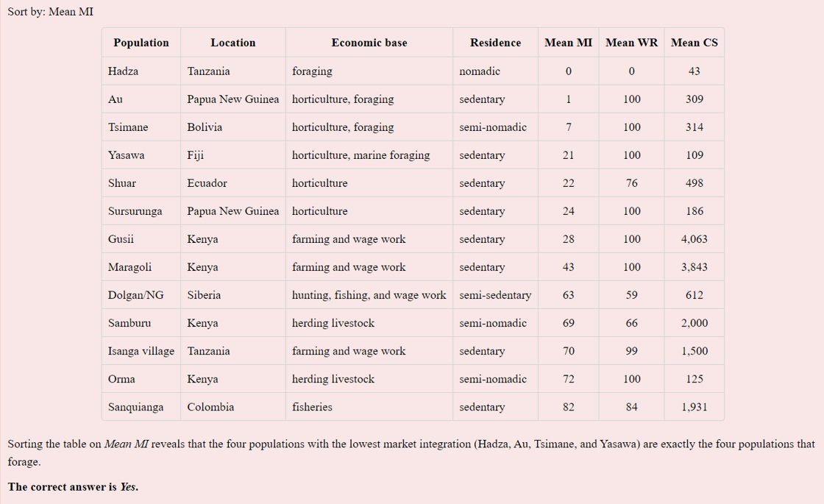Sort table by the Location header
The width and height of the screenshot is (824, 504).
[x=232, y=43]
